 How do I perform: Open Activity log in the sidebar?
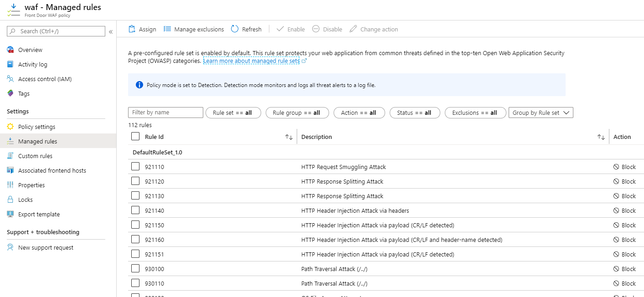(x=33, y=65)
